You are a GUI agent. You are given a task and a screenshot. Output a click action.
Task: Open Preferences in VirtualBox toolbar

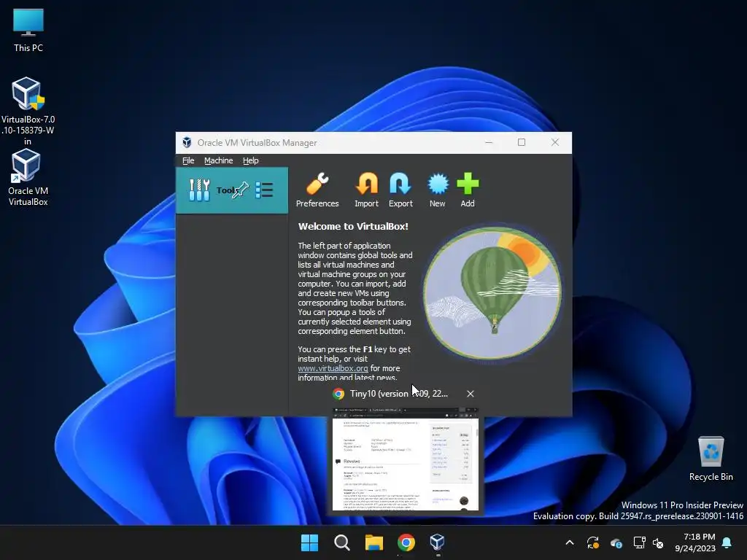pos(317,190)
